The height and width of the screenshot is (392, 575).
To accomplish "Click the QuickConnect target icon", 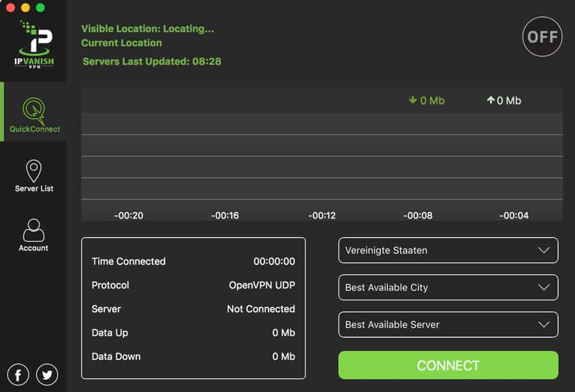I will pyautogui.click(x=34, y=110).
